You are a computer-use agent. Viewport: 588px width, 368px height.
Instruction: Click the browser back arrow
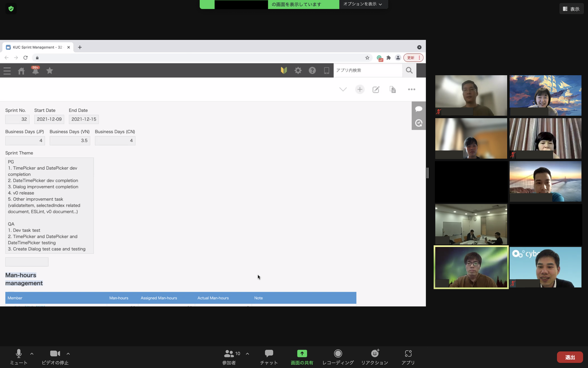[7, 58]
